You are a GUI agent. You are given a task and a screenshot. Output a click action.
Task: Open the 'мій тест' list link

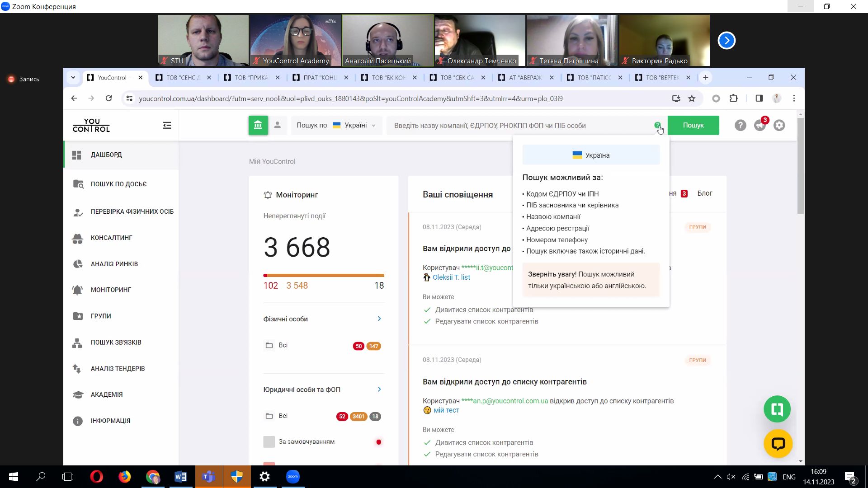click(x=446, y=410)
